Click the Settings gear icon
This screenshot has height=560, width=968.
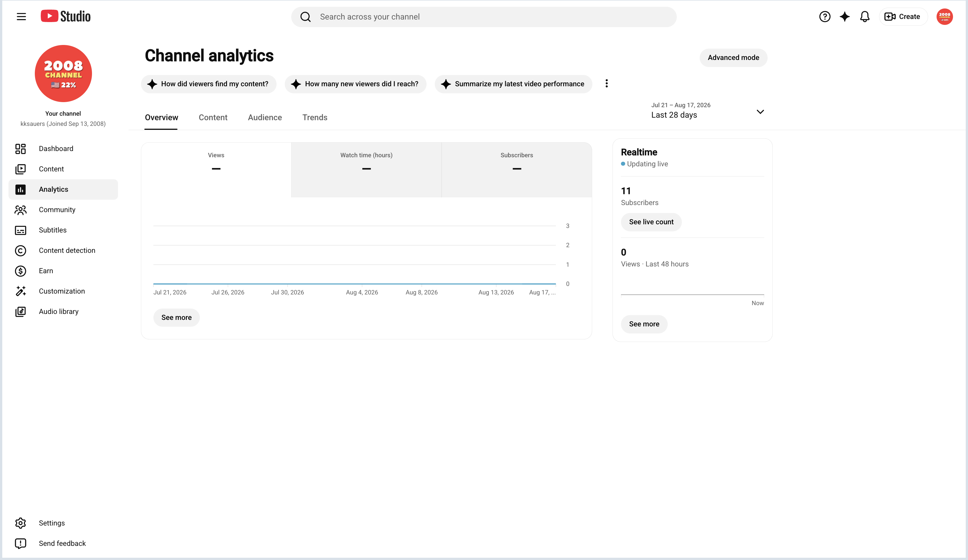pyautogui.click(x=20, y=523)
